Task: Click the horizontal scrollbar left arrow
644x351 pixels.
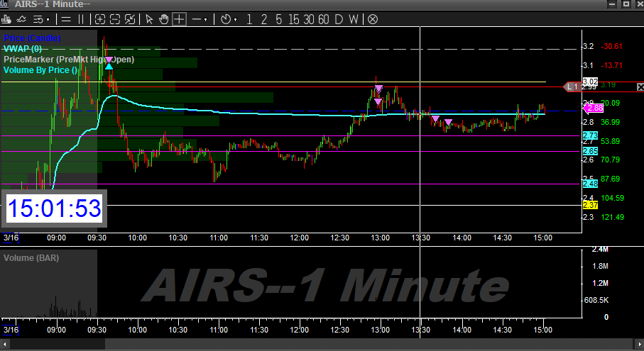Action: pos(4,344)
